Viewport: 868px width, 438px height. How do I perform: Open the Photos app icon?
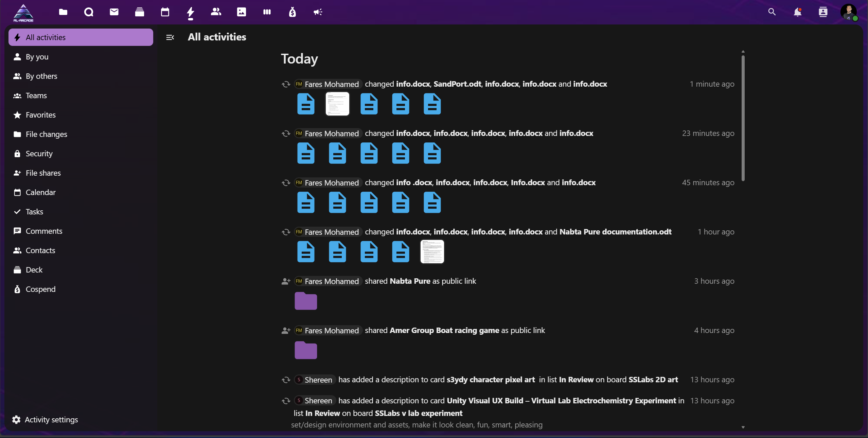click(242, 12)
